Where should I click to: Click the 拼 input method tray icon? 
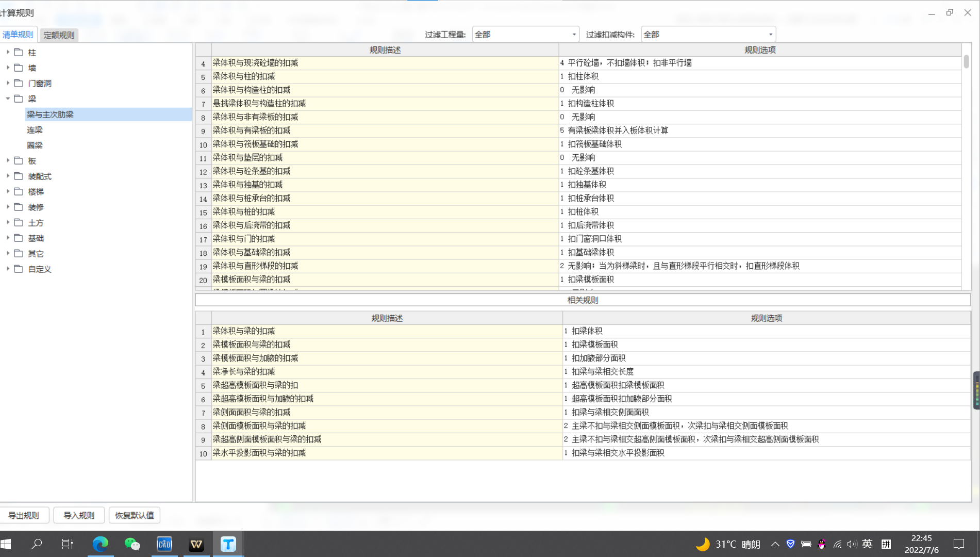click(886, 544)
